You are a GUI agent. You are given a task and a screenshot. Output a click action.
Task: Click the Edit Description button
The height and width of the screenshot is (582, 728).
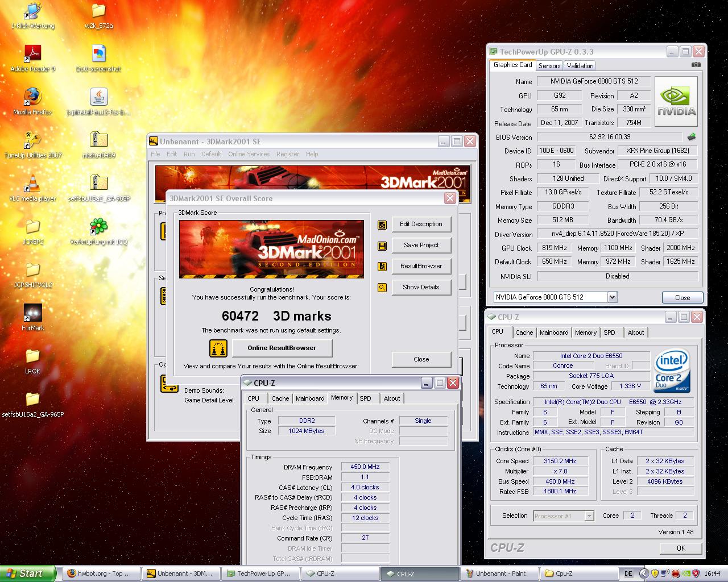click(x=421, y=224)
